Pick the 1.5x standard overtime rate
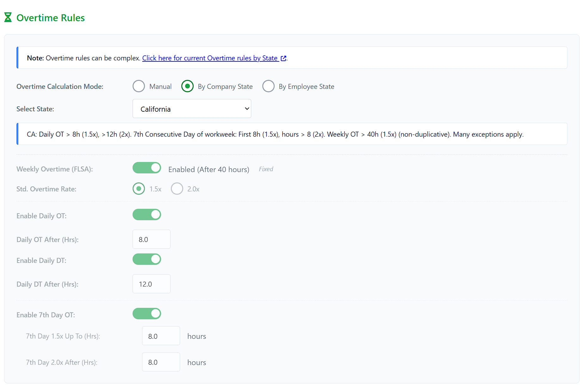The height and width of the screenshot is (392, 586). tap(139, 189)
